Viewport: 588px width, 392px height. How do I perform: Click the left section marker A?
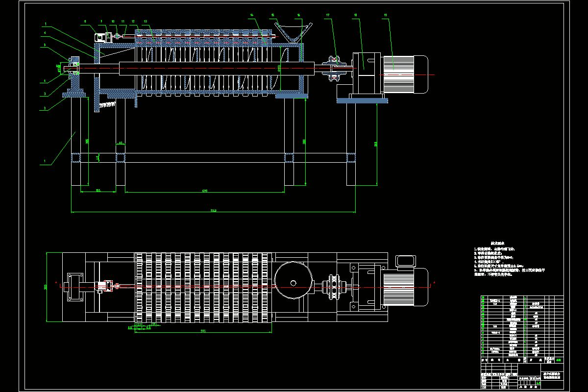(x=56, y=282)
